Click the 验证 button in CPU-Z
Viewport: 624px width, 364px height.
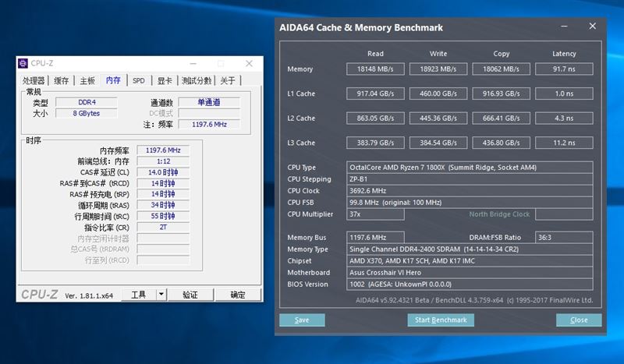190,295
